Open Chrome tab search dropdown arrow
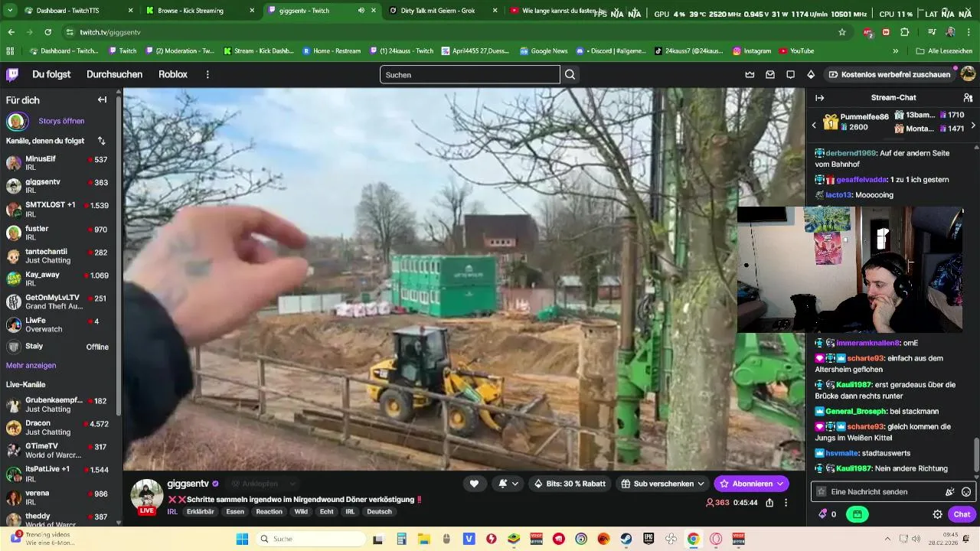The image size is (980, 551). coord(10,11)
